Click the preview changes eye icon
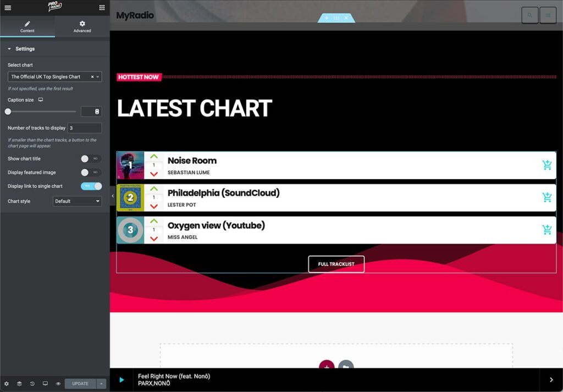This screenshot has height=392, width=563. click(58, 384)
